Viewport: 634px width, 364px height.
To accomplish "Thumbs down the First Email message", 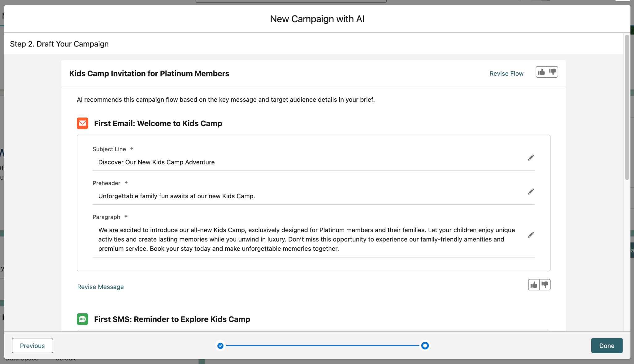I will click(545, 285).
